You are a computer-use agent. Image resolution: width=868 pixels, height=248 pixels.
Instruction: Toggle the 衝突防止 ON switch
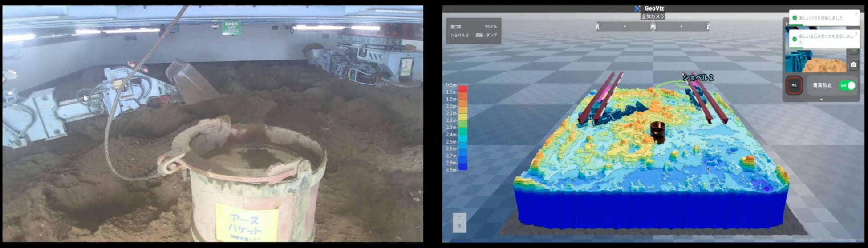click(x=847, y=85)
